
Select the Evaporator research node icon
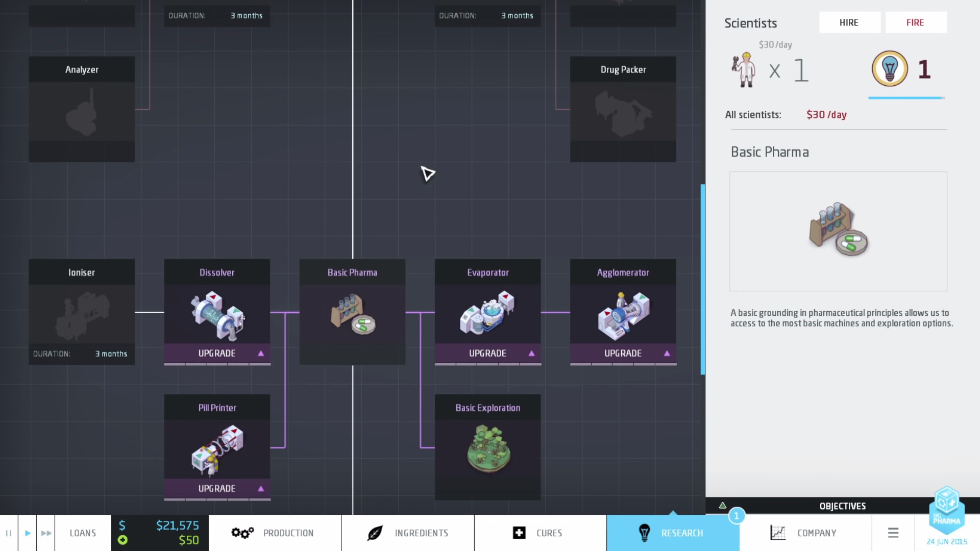point(487,314)
